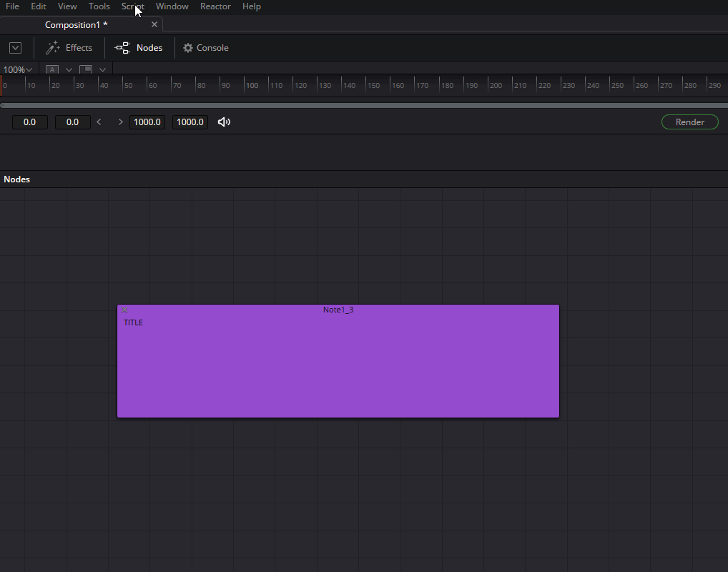Open the View menu
The image size is (728, 572).
[67, 6]
